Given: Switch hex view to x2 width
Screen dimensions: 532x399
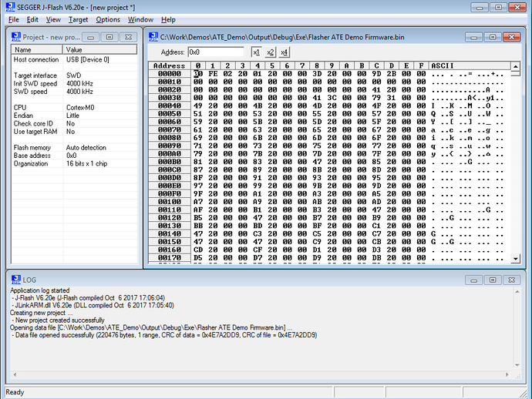Looking at the screenshot, I should pos(271,52).
